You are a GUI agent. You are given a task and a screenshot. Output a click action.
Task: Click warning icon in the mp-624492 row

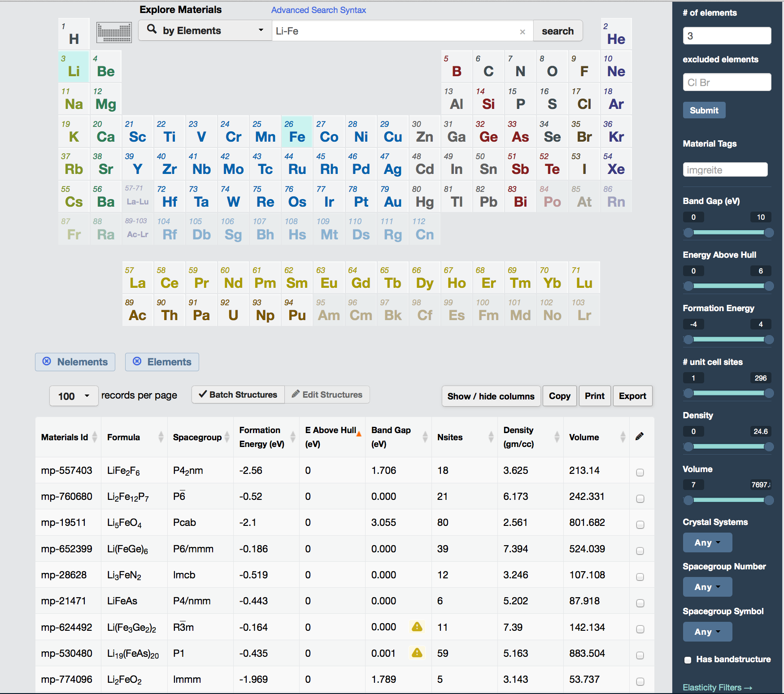(x=417, y=627)
